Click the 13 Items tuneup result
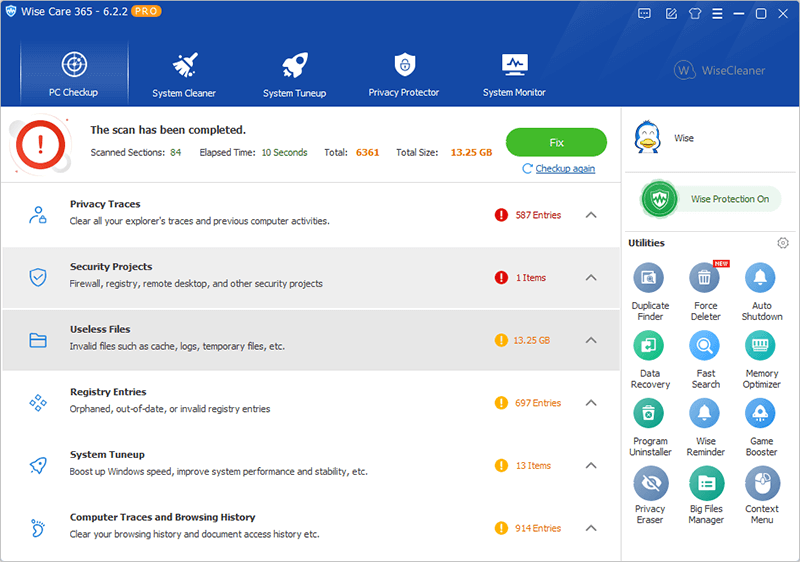This screenshot has width=800, height=562. point(533,466)
